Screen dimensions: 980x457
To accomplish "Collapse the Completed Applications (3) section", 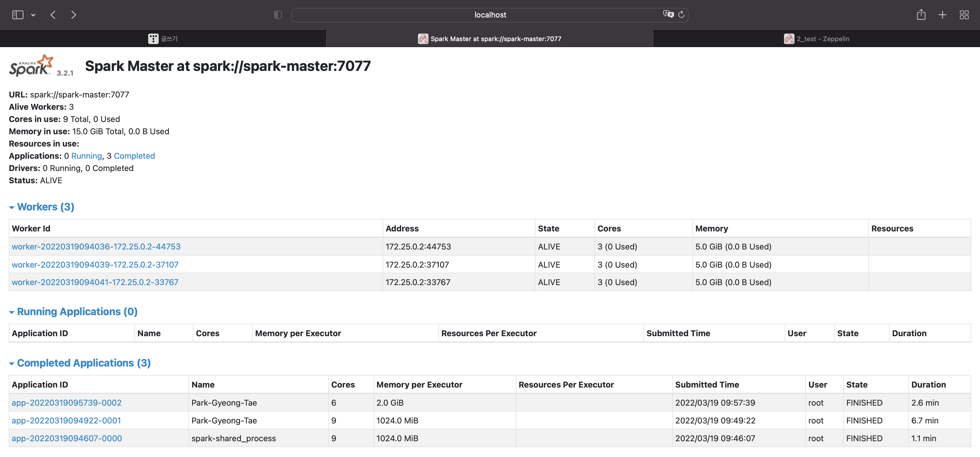I will click(x=80, y=363).
